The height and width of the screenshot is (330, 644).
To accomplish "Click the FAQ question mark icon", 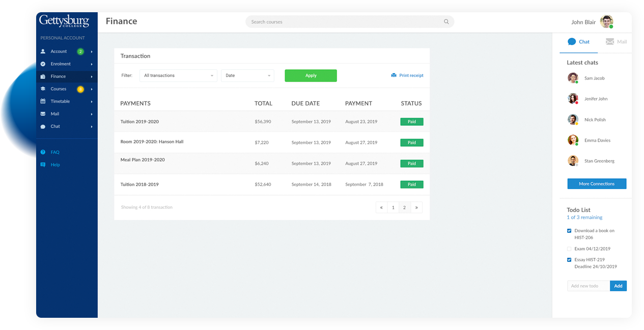I will (43, 152).
